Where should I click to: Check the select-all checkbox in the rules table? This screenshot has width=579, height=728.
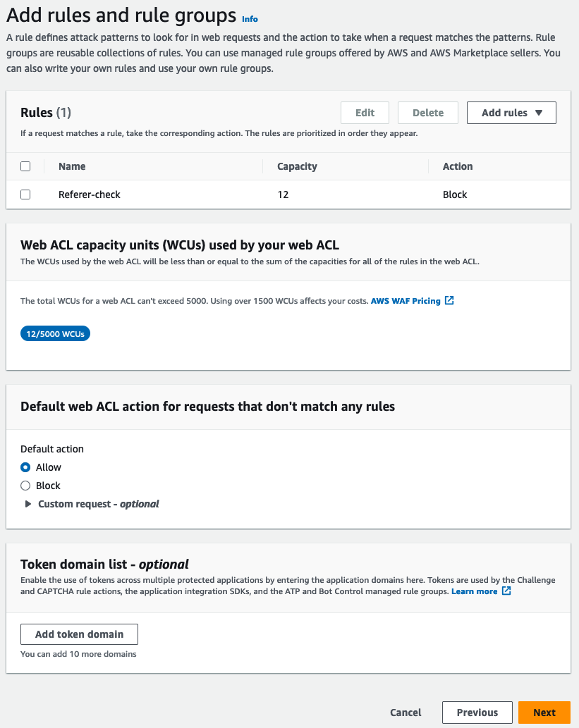point(25,166)
